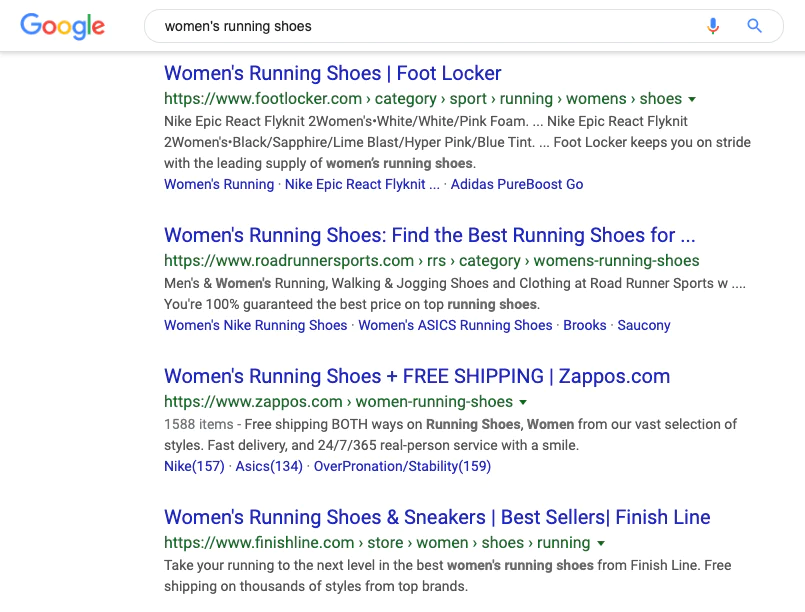Image resolution: width=805 pixels, height=612 pixels.
Task: Open the Women's Nike Running Shoes sitelink
Action: click(255, 325)
